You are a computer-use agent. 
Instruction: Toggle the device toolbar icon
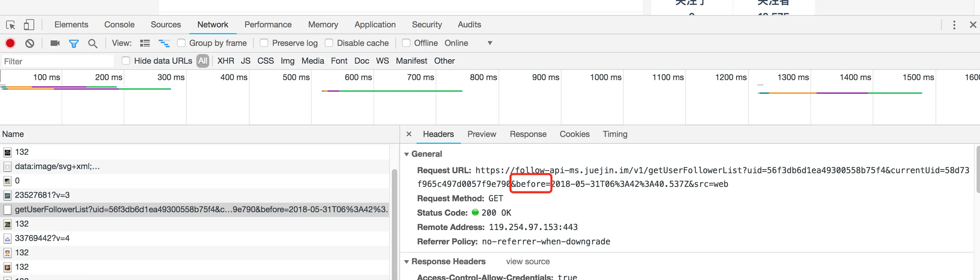(x=29, y=25)
